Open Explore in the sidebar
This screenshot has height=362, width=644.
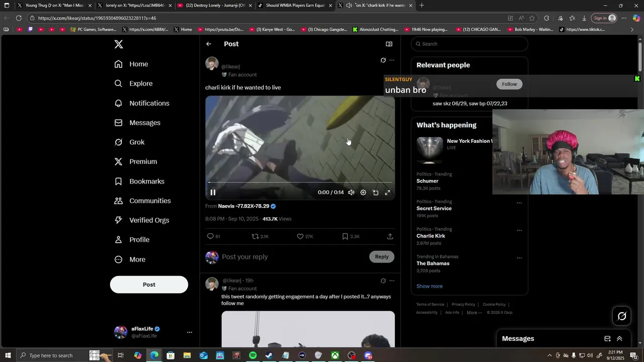133,83
